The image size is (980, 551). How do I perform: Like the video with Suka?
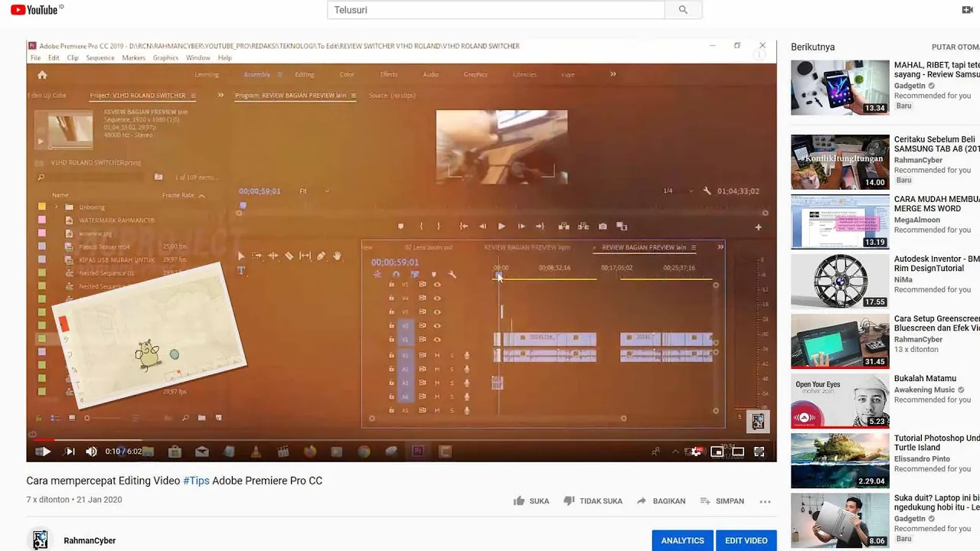tap(531, 501)
